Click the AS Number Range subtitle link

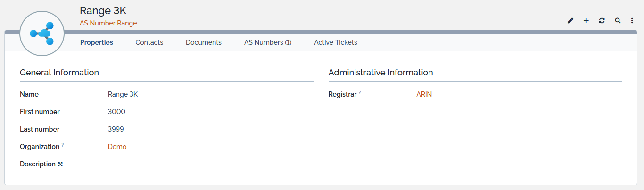coord(108,23)
